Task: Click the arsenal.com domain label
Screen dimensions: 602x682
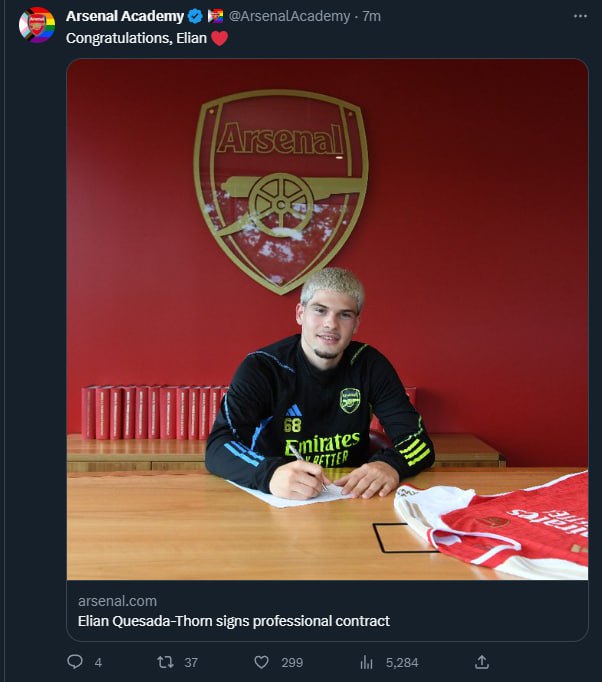Action: (x=117, y=601)
